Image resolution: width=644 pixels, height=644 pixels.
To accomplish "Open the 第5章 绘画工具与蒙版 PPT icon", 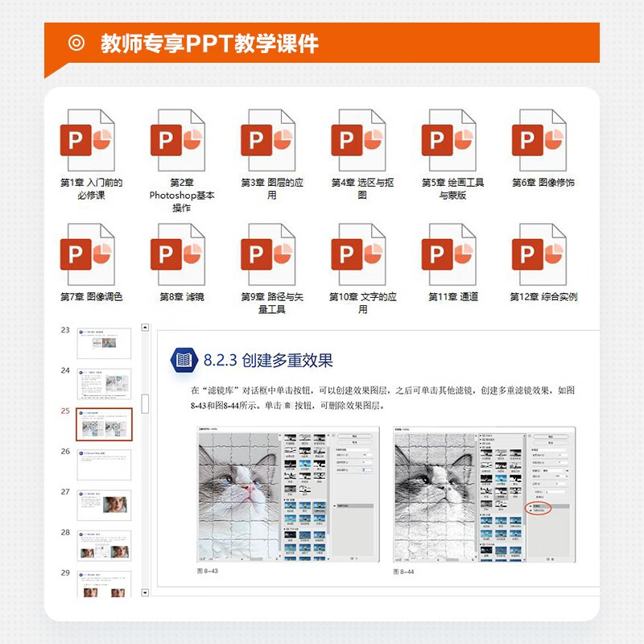I will (x=448, y=137).
